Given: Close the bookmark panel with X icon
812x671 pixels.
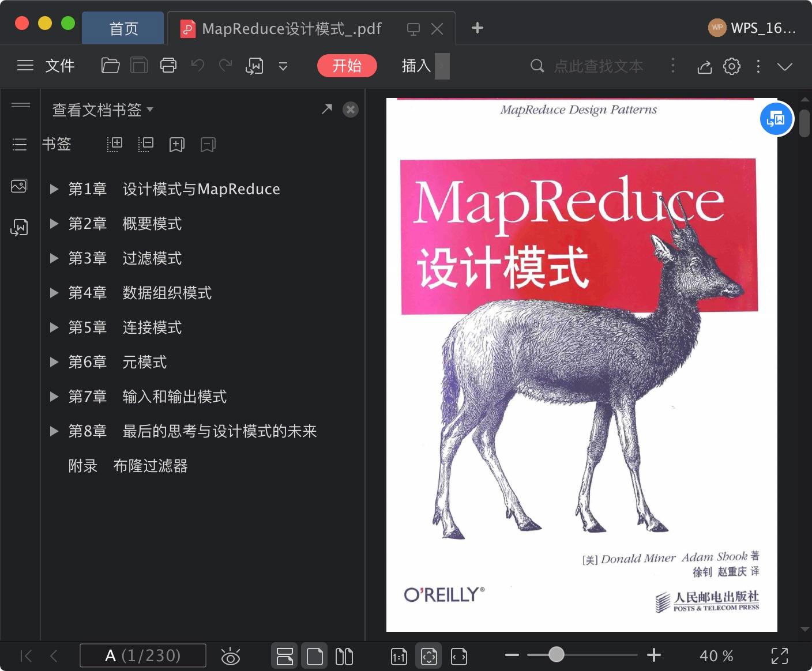Looking at the screenshot, I should tap(351, 110).
